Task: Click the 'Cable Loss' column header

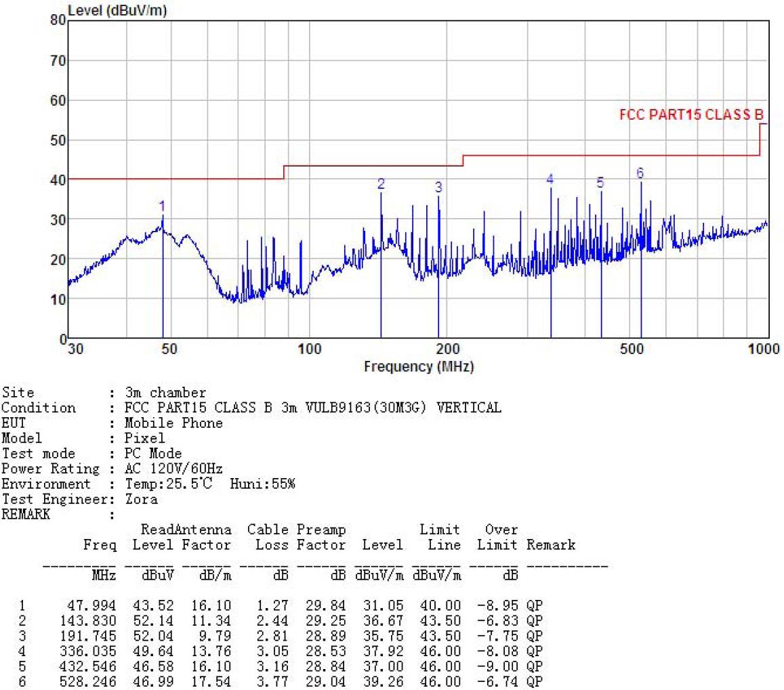Action: tap(268, 537)
